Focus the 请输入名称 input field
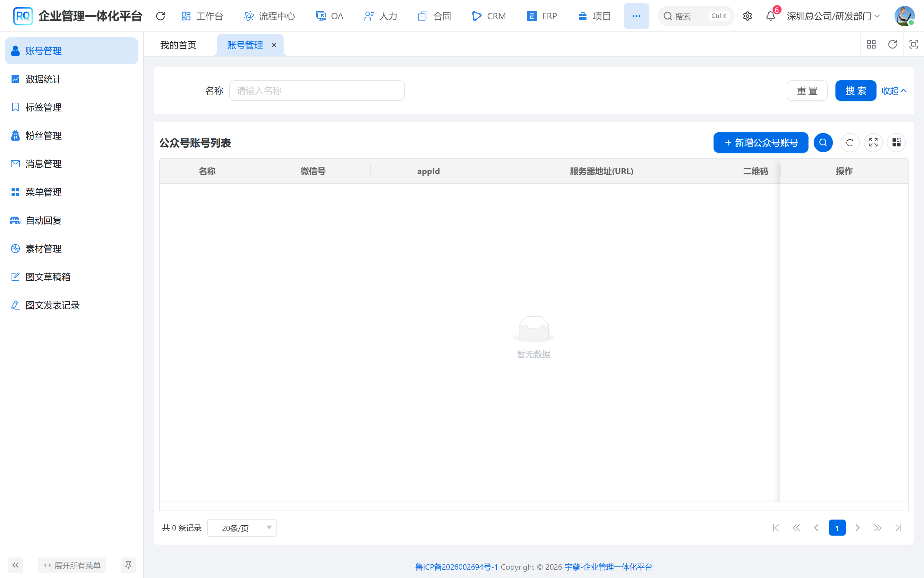The height and width of the screenshot is (578, 924). [317, 91]
